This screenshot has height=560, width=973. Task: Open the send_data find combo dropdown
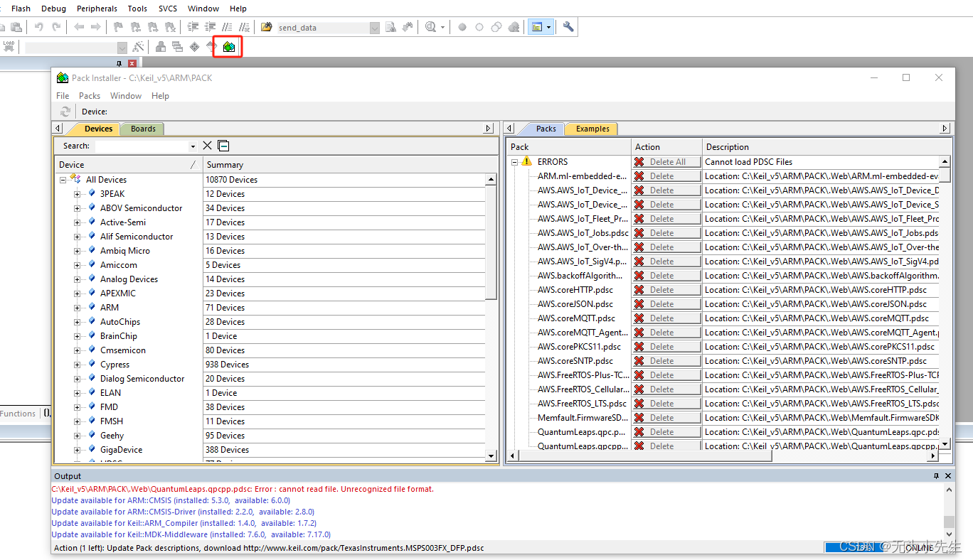(x=375, y=28)
